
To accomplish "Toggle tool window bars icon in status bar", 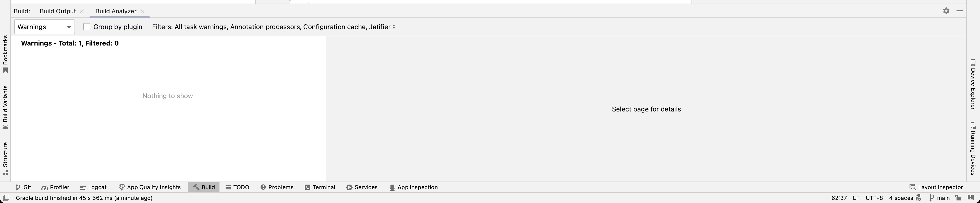I will click(6, 198).
